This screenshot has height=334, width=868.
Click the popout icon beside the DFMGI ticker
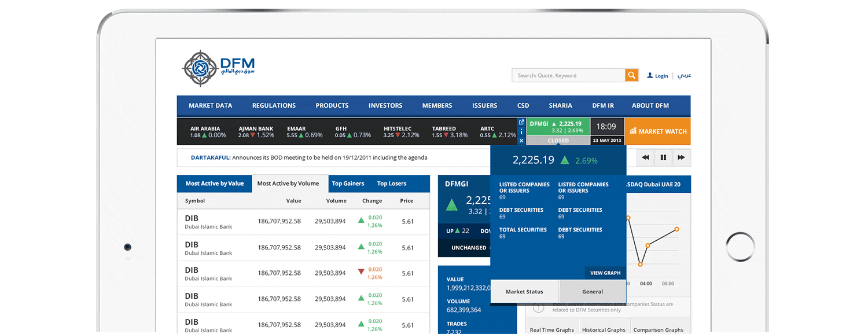(x=521, y=122)
